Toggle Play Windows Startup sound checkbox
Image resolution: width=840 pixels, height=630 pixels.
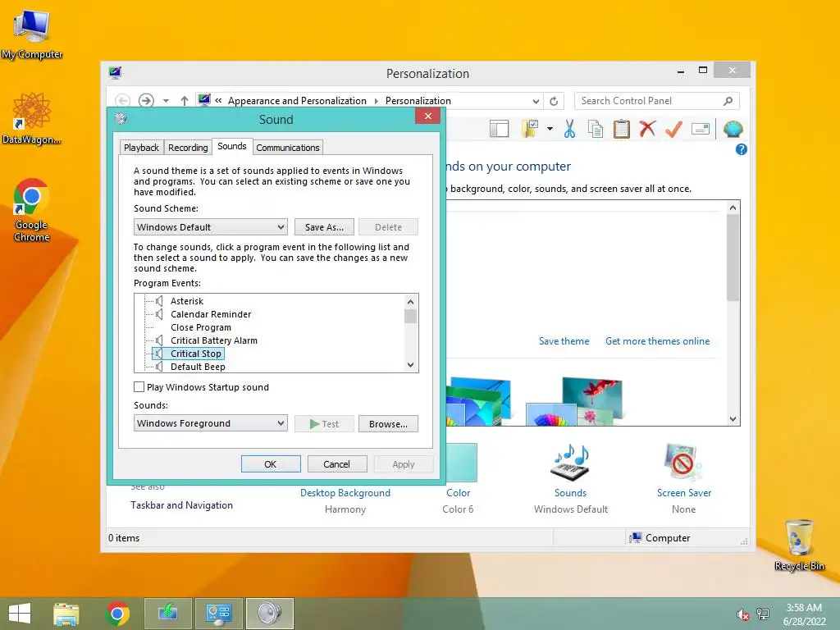tap(139, 387)
